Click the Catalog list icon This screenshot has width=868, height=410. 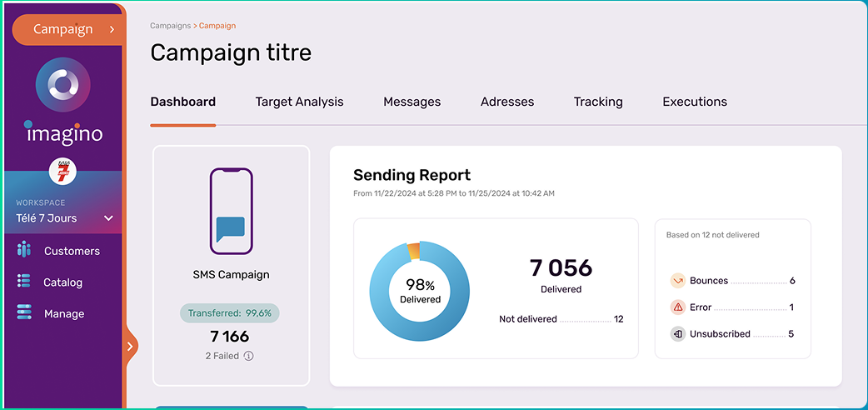pyautogui.click(x=24, y=282)
